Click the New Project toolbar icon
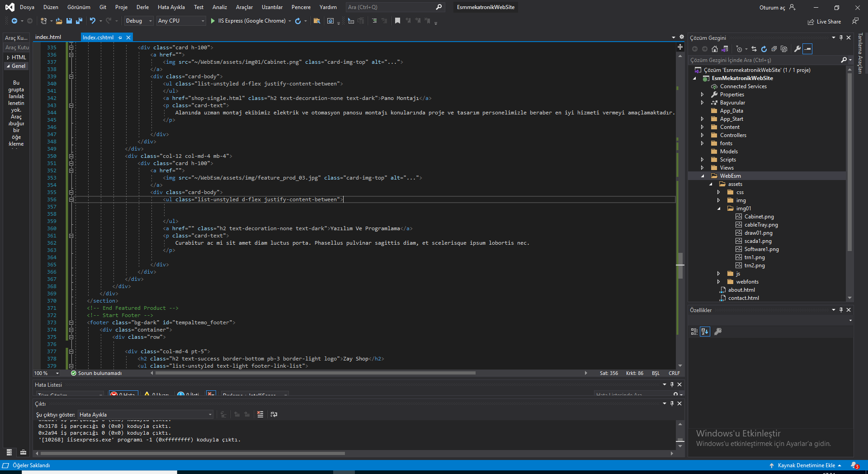This screenshot has height=474, width=868. coord(43,21)
